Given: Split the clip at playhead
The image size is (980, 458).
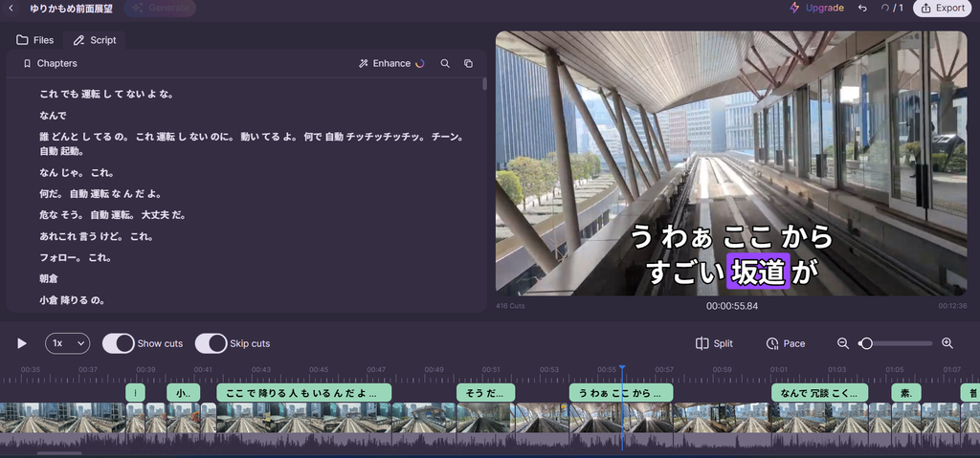Looking at the screenshot, I should (x=714, y=343).
